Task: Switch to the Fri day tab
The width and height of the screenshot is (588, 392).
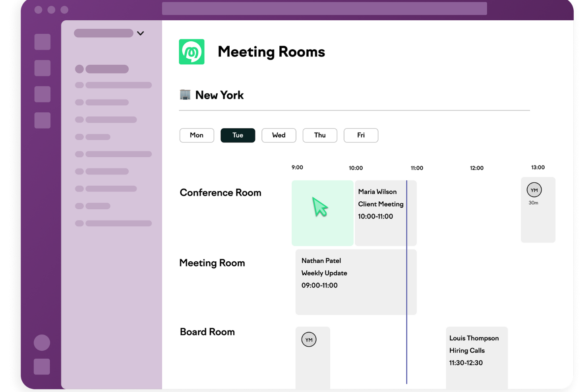Action: [x=360, y=135]
